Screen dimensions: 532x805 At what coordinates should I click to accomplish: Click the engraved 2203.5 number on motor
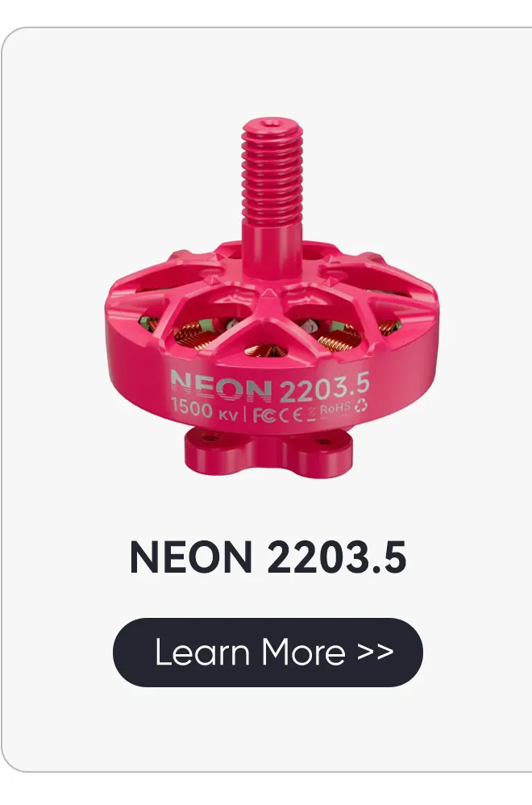click(325, 388)
